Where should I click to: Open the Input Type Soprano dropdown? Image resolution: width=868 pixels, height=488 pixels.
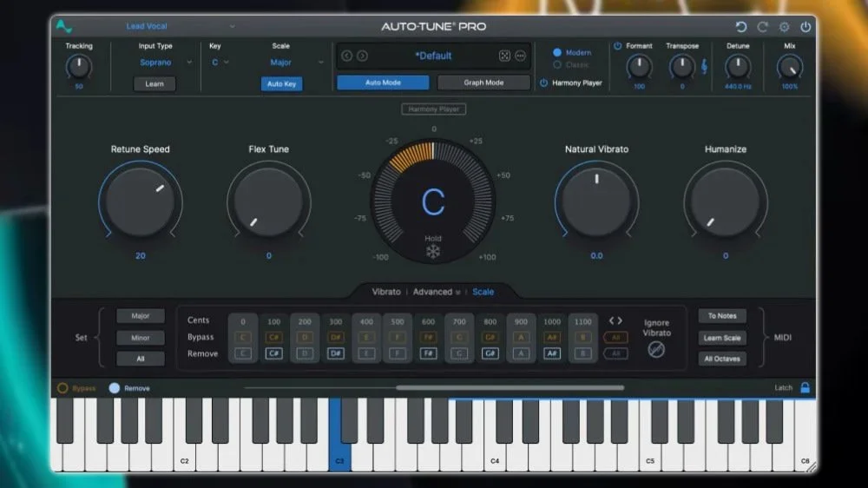165,63
